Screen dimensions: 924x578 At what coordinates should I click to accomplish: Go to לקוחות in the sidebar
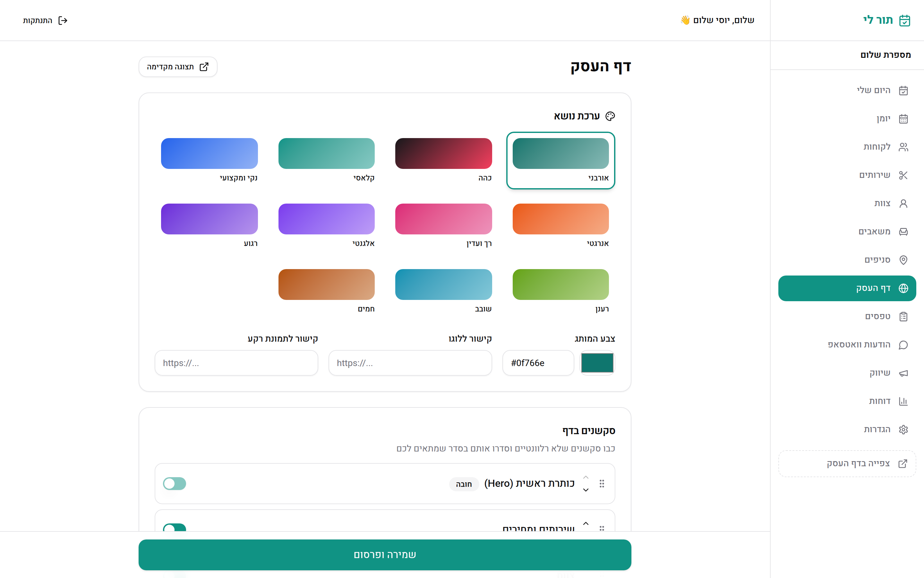[847, 147]
